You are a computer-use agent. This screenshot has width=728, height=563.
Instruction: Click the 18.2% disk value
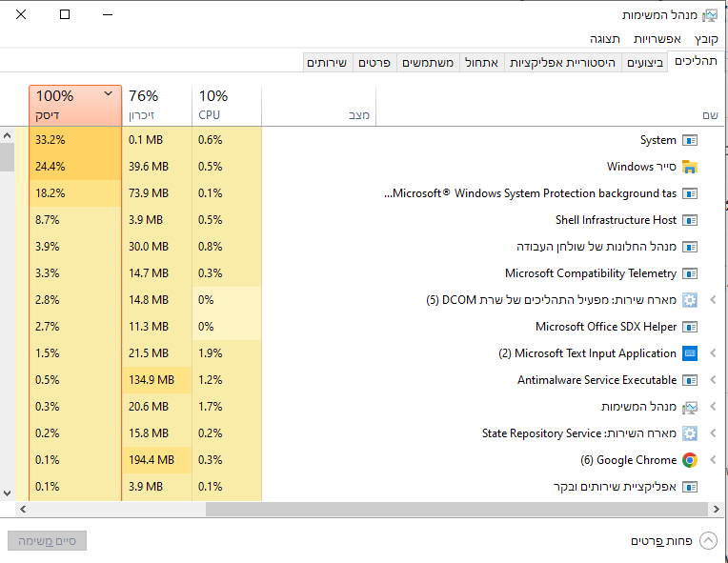pyautogui.click(x=51, y=193)
